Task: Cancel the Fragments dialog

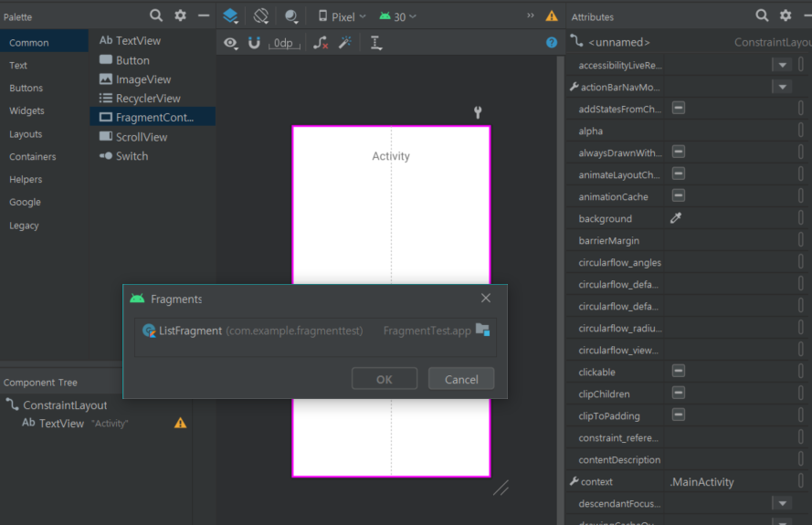Action: 461,379
